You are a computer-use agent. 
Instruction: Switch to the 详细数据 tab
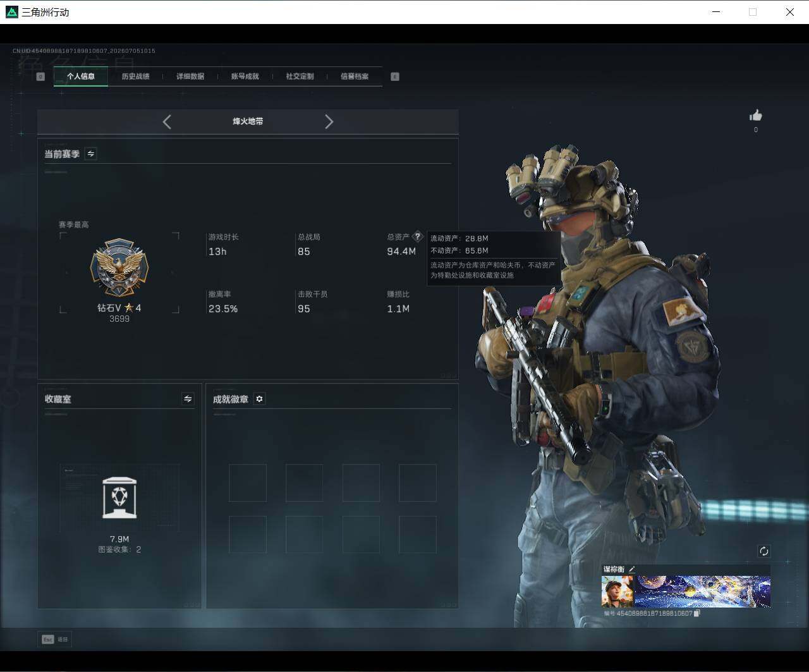click(x=190, y=76)
